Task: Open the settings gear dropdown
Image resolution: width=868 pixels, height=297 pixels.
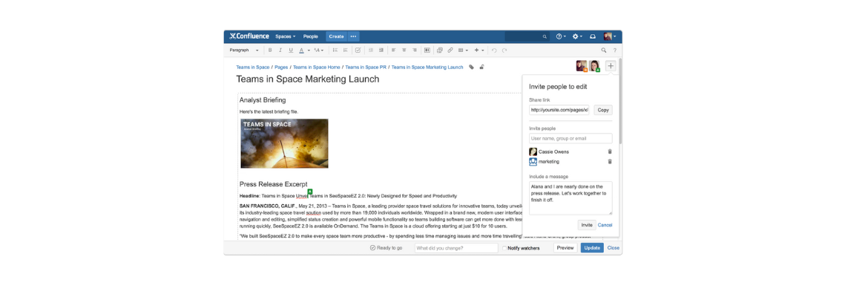Action: click(x=577, y=36)
